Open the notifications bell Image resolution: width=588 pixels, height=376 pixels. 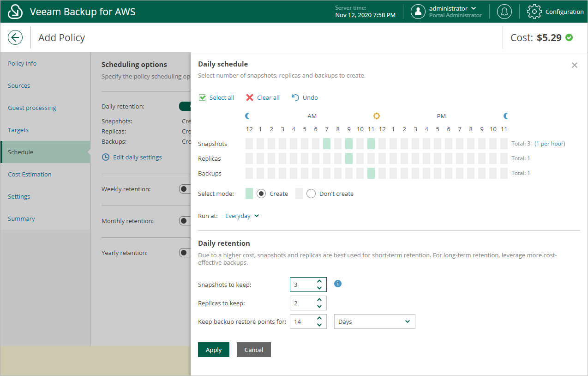pos(504,12)
